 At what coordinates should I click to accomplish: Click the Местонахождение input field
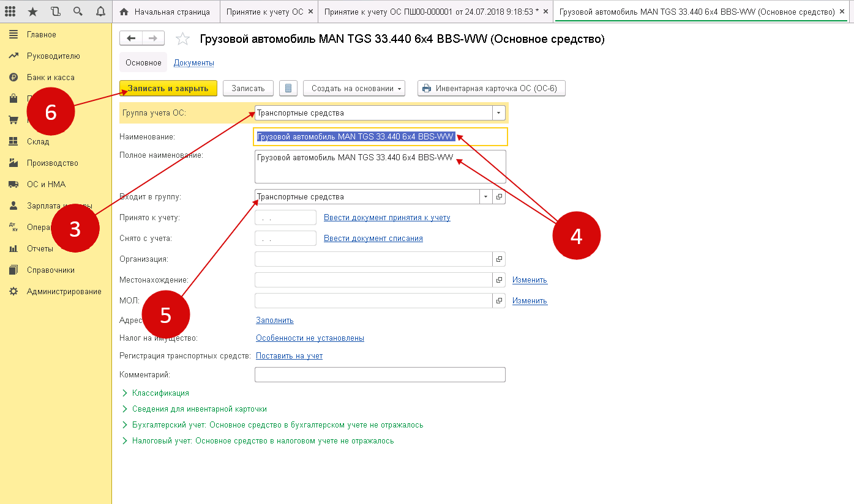point(373,280)
